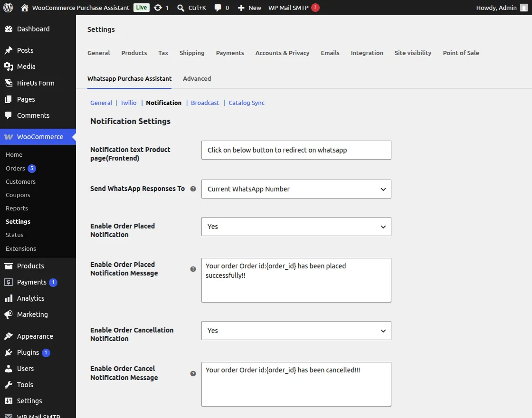Click the Marketing megaphone icon
Screen dimensions: 532x418
pos(9,314)
